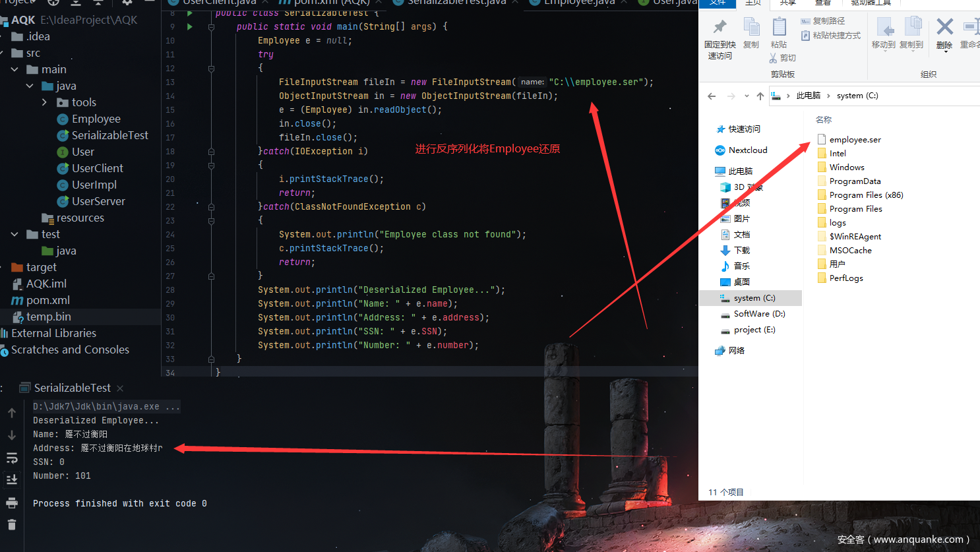The width and height of the screenshot is (980, 552).
Task: Click Paste shortcut (粘贴快捷方式) in Explorer
Action: click(831, 36)
